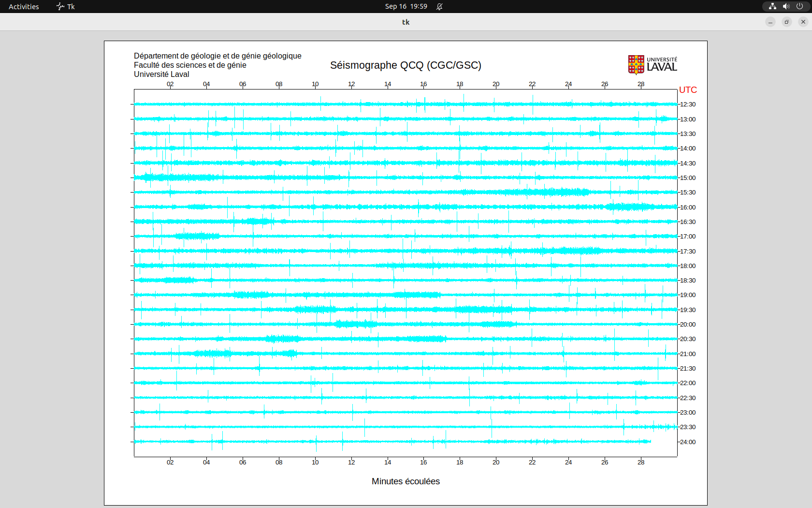This screenshot has height=508, width=812.
Task: Click the Département de géologie text line
Action: click(x=217, y=56)
